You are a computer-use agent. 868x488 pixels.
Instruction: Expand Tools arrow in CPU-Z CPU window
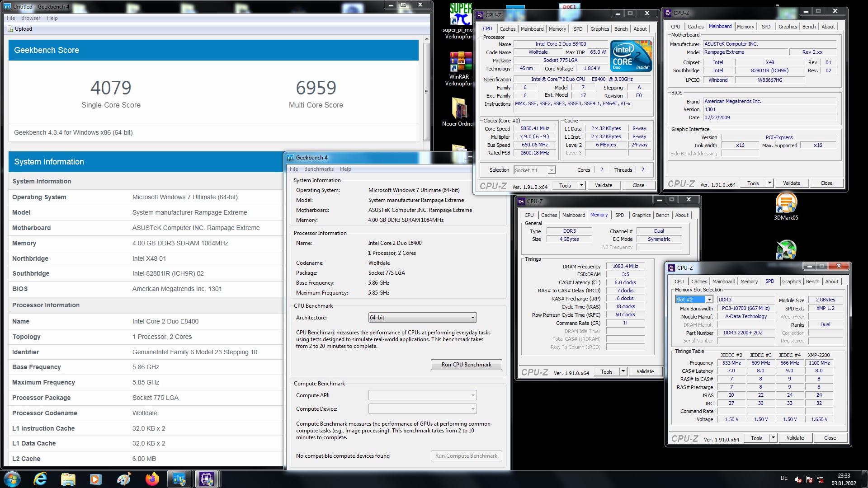click(581, 185)
